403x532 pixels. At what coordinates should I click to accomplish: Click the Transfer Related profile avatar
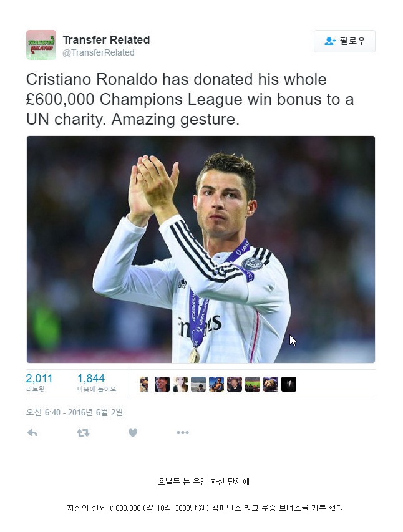[41, 45]
